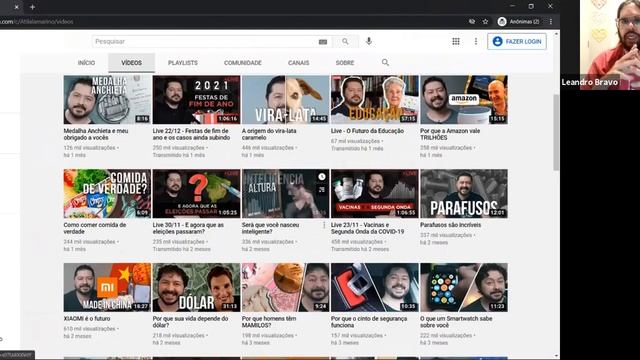Open the Parafusos video thumbnail
Viewport: 640px width, 360px height.
[x=464, y=193]
